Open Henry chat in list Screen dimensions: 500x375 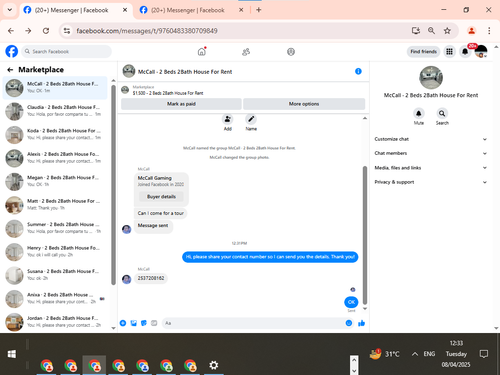point(55,251)
